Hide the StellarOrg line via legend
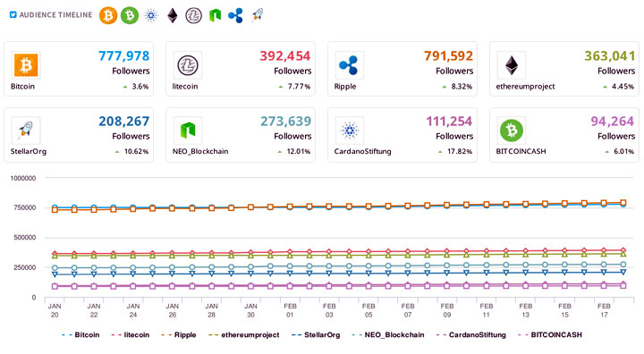This screenshot has width=644, height=354. tap(316, 334)
